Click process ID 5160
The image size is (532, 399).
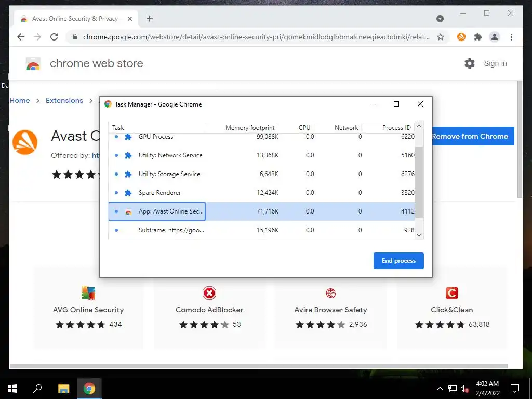pos(407,155)
